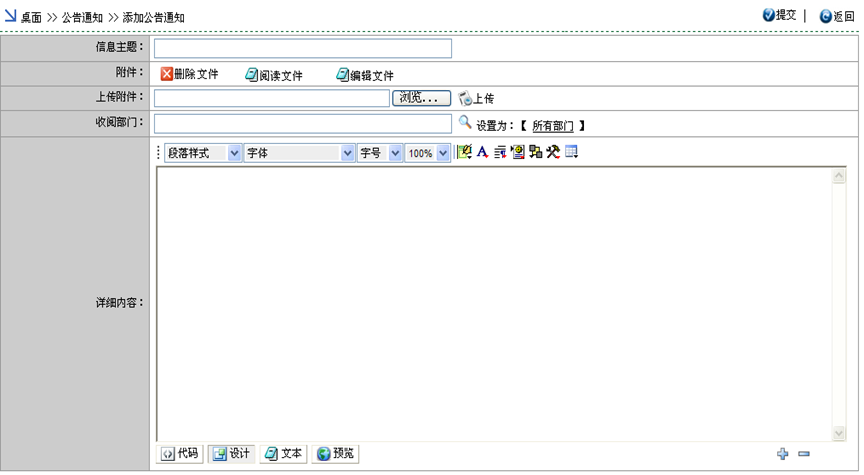Switch to 预览 preview tab
864x475 pixels.
coord(335,454)
